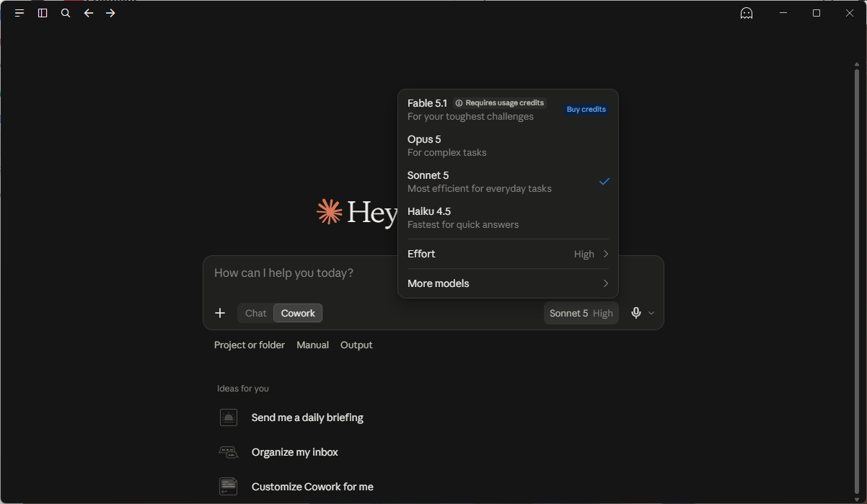Open the chevron next to the microphone
867x504 pixels.
pos(651,313)
